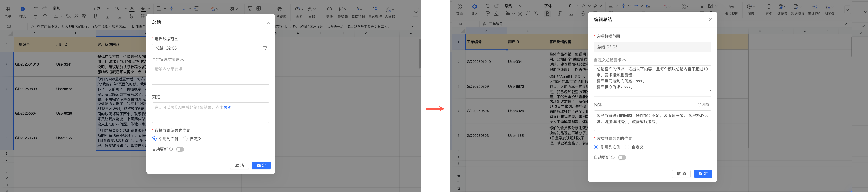868x192 pixels.
Task: Open 菜单 in the 编辑总结 window toolbar
Action: click(x=460, y=9)
